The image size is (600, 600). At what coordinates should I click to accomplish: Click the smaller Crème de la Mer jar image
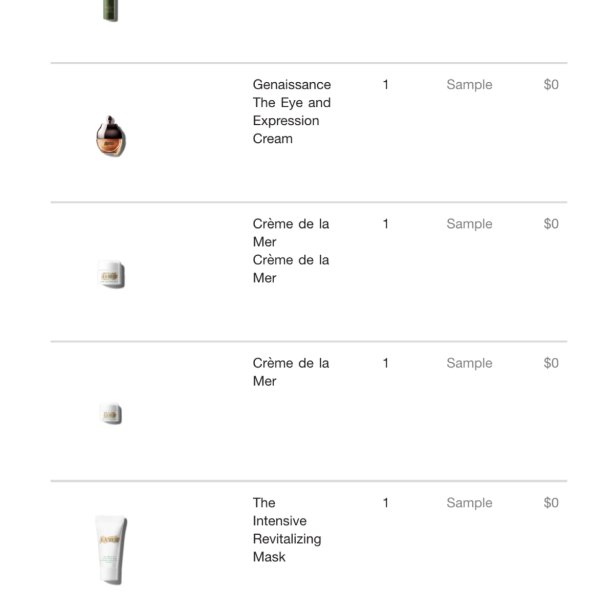[x=111, y=413]
